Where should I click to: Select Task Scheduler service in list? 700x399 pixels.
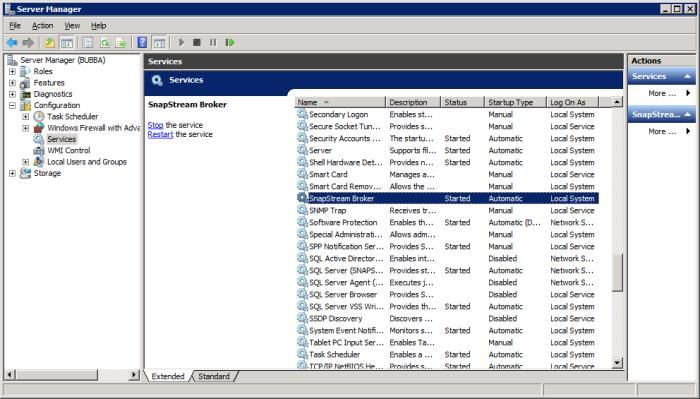pos(447,354)
